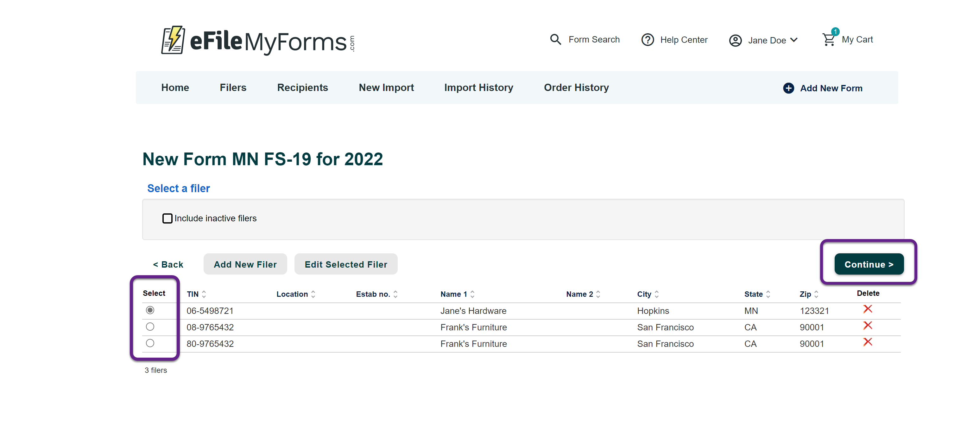Click the Add New Filer button
The height and width of the screenshot is (422, 980).
(x=245, y=264)
